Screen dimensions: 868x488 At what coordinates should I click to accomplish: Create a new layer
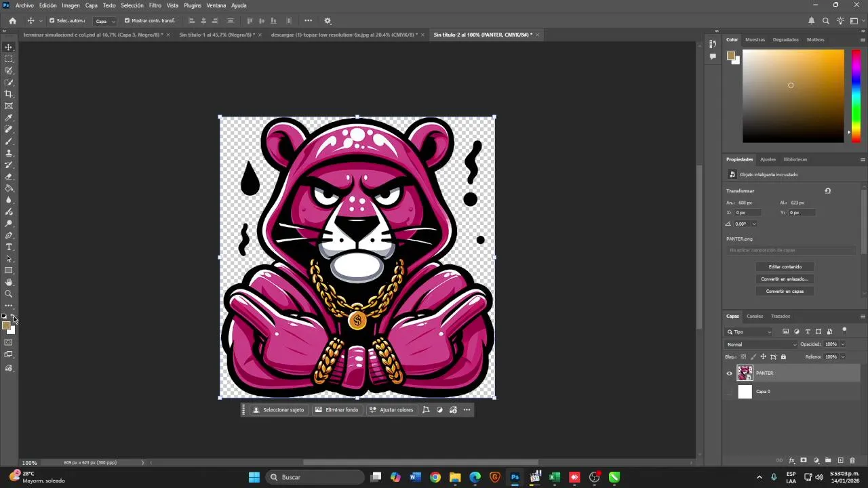(x=840, y=460)
